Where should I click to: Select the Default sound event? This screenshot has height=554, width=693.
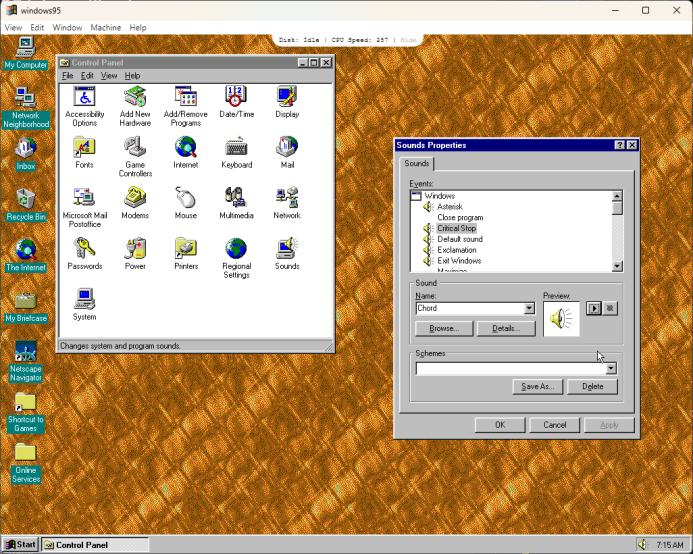(460, 239)
